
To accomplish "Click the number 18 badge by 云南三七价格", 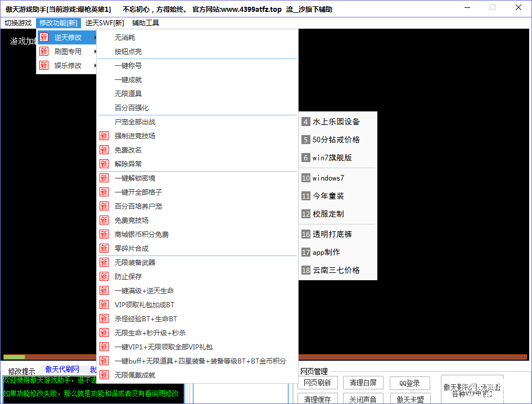I will pyautogui.click(x=306, y=270).
